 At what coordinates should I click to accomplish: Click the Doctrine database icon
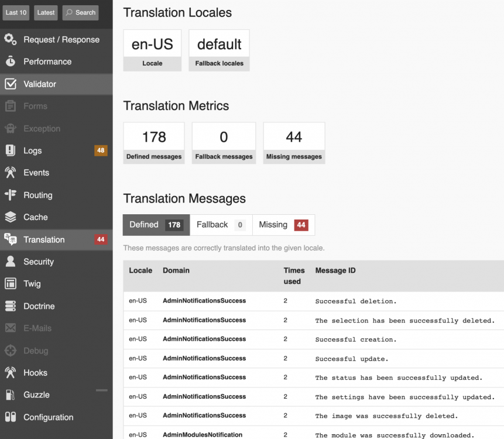(x=11, y=306)
